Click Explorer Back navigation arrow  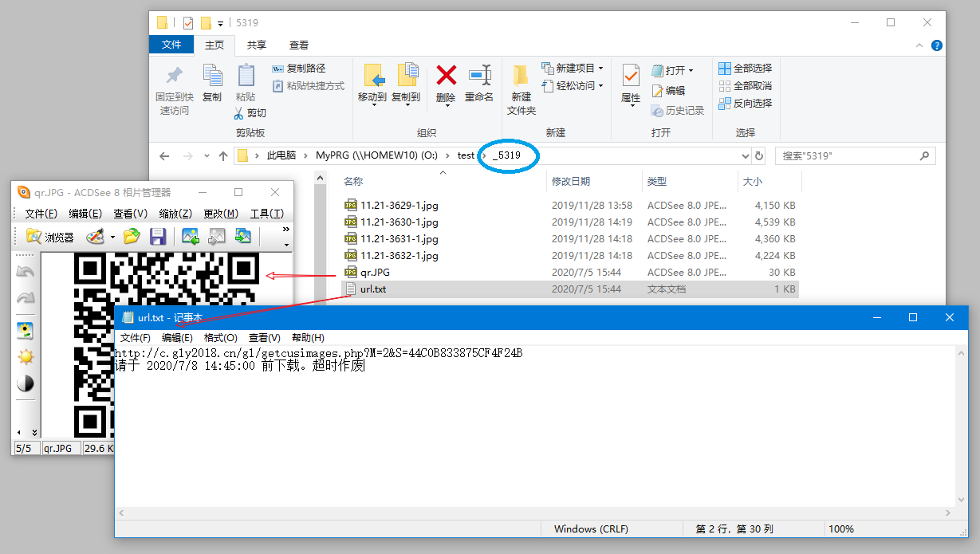point(164,156)
